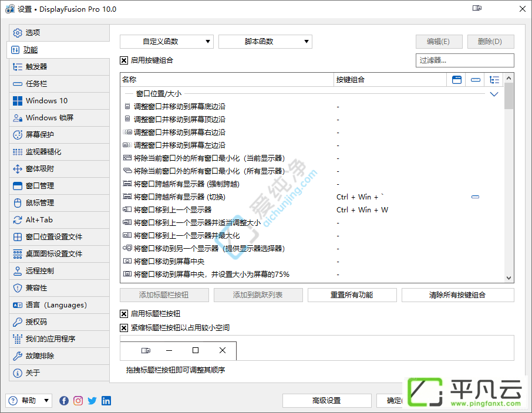Open the Facebook link icon
The image size is (532, 413).
coord(64,401)
